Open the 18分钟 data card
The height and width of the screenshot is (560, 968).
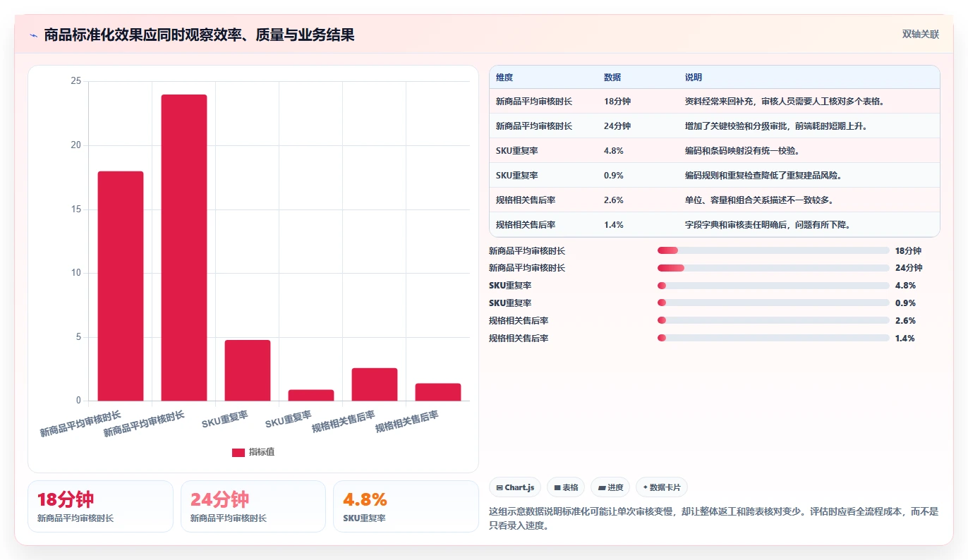(100, 506)
